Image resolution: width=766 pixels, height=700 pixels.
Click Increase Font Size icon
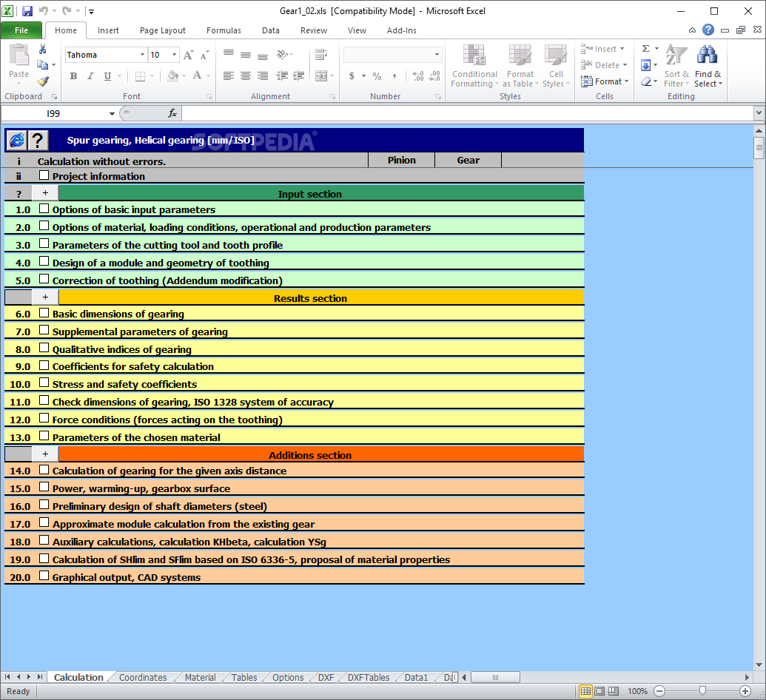click(189, 55)
